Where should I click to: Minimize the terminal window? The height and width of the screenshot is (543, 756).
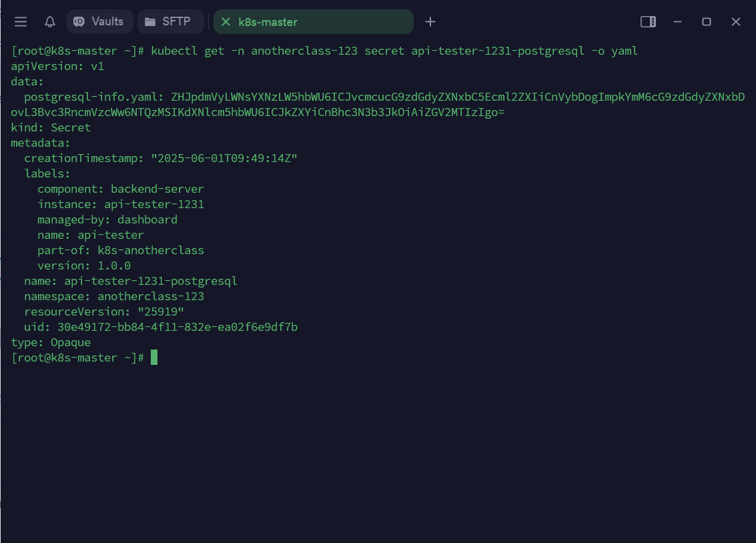(x=677, y=22)
